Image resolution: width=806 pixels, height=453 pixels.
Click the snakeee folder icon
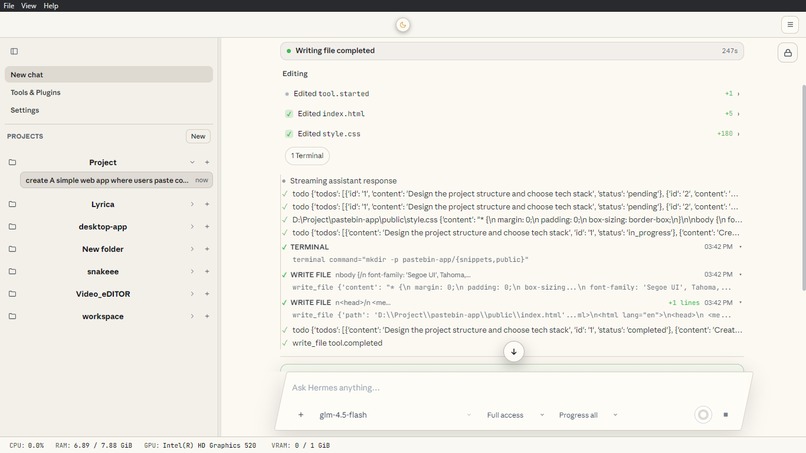click(12, 271)
